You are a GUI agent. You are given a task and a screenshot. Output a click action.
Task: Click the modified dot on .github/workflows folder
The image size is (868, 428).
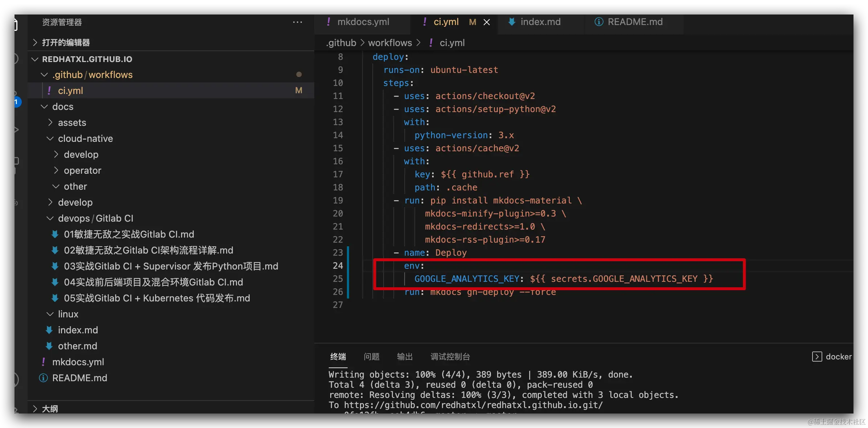(299, 74)
